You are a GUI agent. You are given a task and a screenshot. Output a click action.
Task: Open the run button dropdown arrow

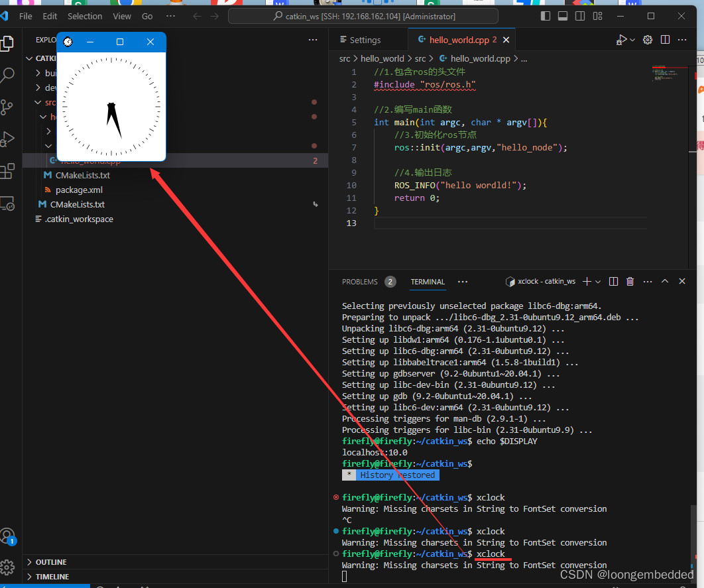click(x=632, y=40)
